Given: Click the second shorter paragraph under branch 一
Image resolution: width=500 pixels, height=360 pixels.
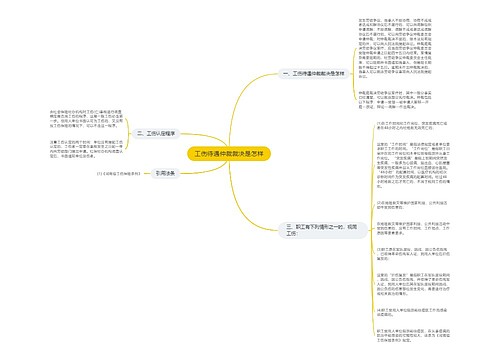Looking at the screenshot, I should point(395,100).
